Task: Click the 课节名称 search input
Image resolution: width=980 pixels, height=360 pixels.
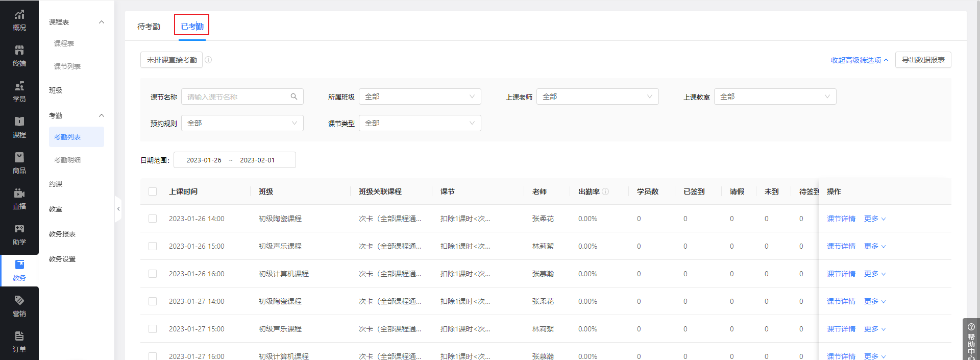Action: click(242, 97)
